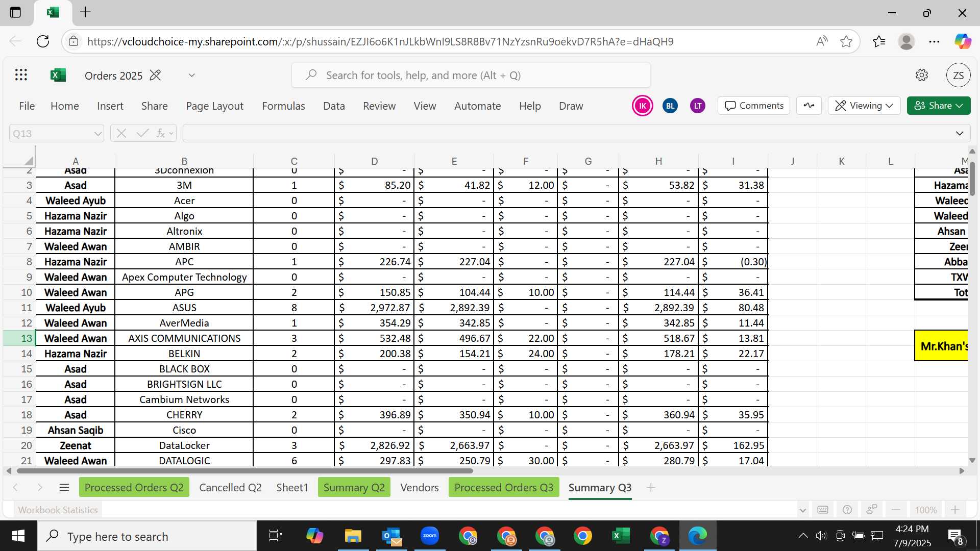Add a new sheet with plus icon
The image size is (980, 551).
[651, 488]
